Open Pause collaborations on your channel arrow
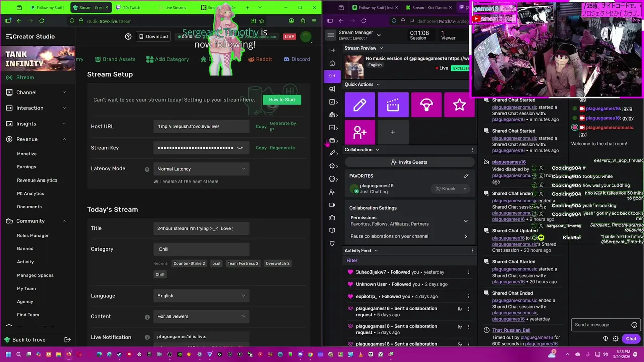 point(465,236)
